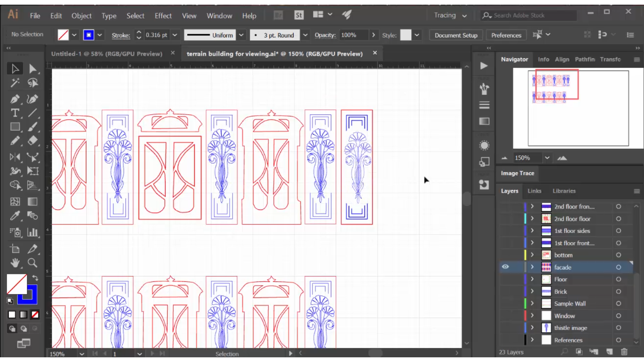The width and height of the screenshot is (644, 362).
Task: Select the Type tool in toolbar
Action: point(15,113)
